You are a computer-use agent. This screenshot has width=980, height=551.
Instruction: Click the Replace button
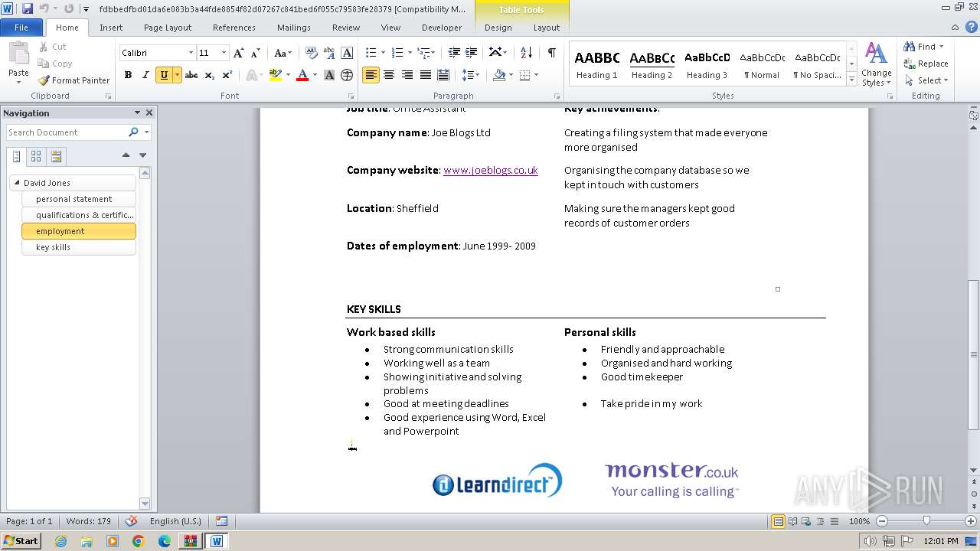click(926, 64)
